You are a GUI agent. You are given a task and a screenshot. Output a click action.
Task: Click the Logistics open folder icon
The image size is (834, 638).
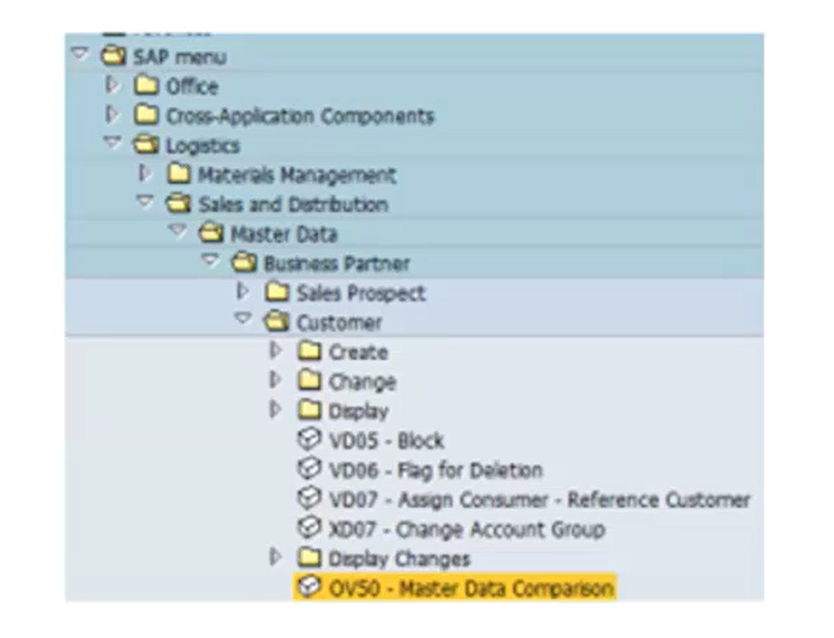pyautogui.click(x=146, y=144)
